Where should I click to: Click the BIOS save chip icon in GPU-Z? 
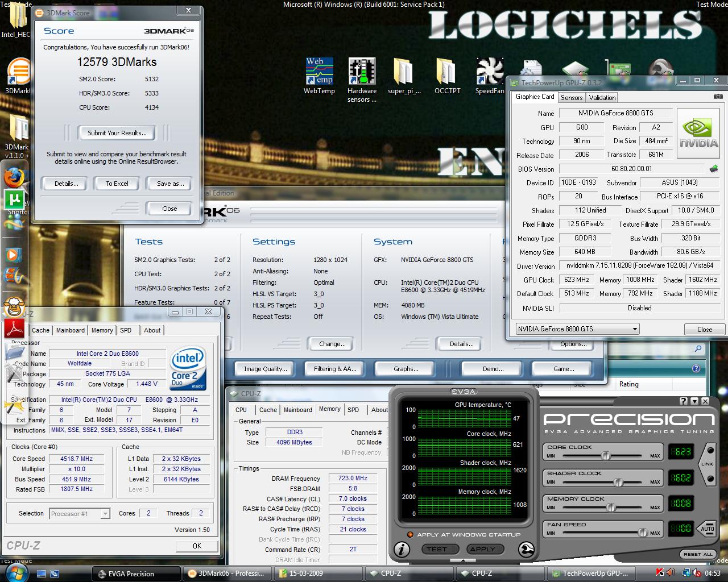pos(714,169)
